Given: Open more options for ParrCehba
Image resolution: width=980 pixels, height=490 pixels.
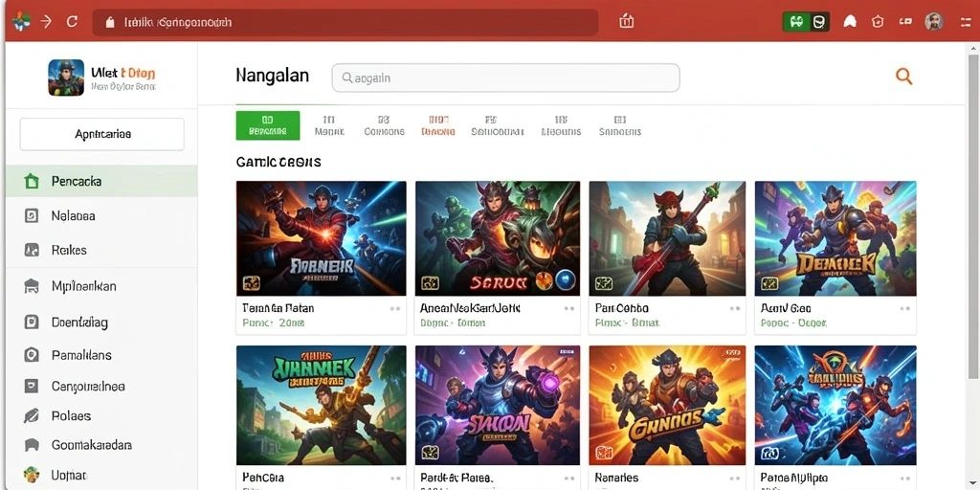Looking at the screenshot, I should 735,309.
